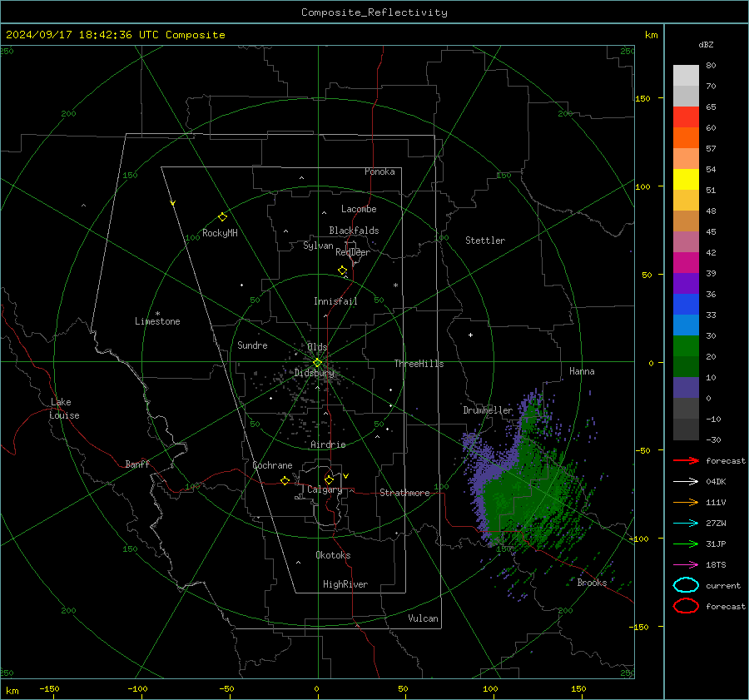Click the 33 dBZ blue color swatch
Screen dimensions: 749x700
click(686, 305)
